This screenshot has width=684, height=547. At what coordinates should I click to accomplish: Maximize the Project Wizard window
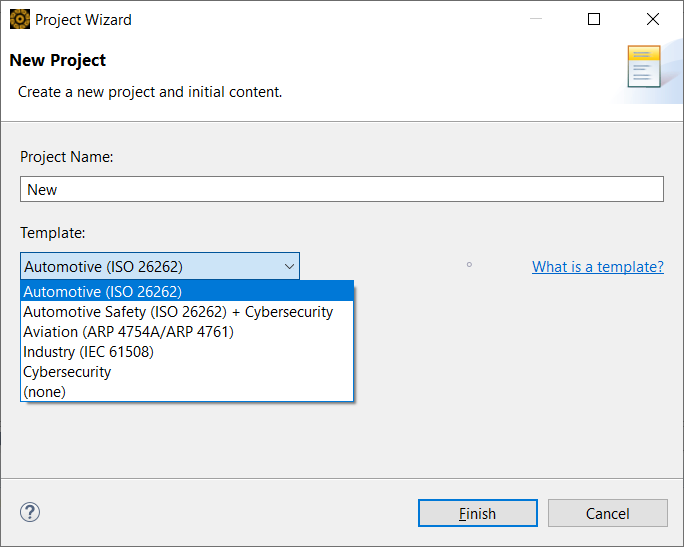coord(594,19)
